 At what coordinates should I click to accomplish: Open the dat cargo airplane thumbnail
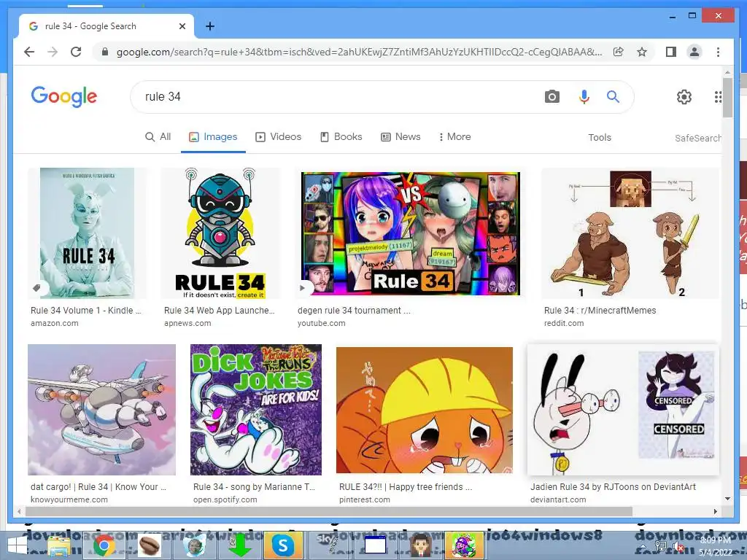(x=101, y=410)
